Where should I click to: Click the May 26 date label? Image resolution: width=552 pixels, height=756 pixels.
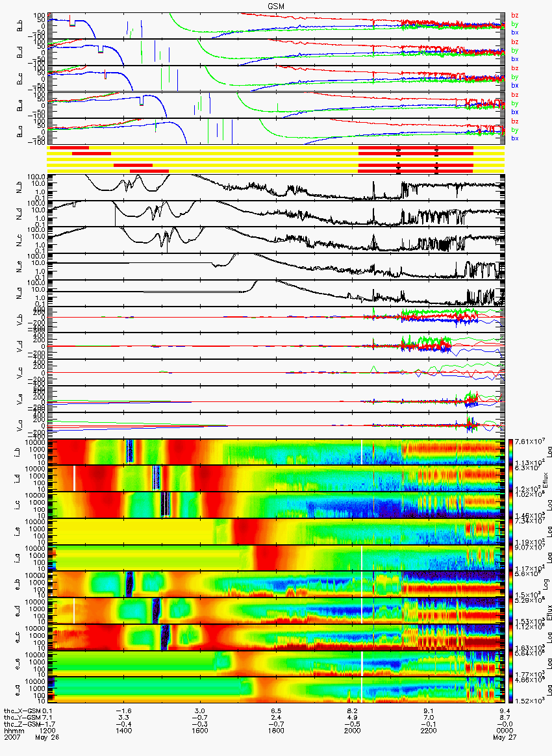coord(47,737)
